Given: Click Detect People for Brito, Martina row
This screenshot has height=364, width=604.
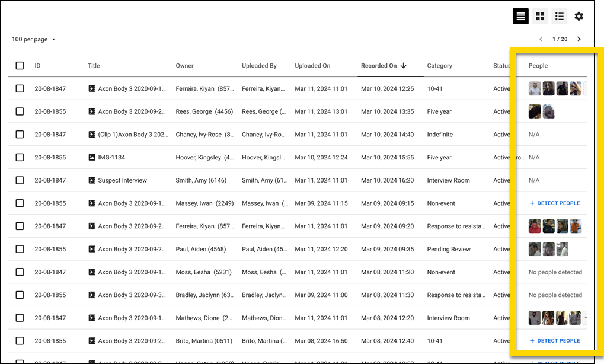Looking at the screenshot, I should click(554, 341).
